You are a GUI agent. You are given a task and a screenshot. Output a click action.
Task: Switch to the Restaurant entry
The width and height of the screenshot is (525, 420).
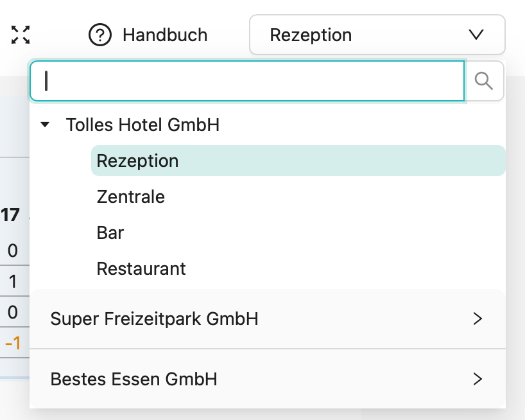click(x=141, y=268)
